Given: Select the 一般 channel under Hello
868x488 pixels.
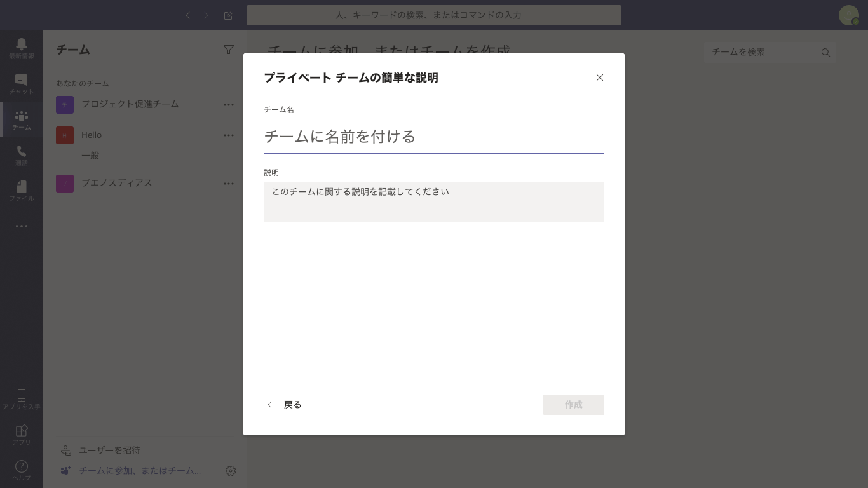Looking at the screenshot, I should pyautogui.click(x=90, y=156).
